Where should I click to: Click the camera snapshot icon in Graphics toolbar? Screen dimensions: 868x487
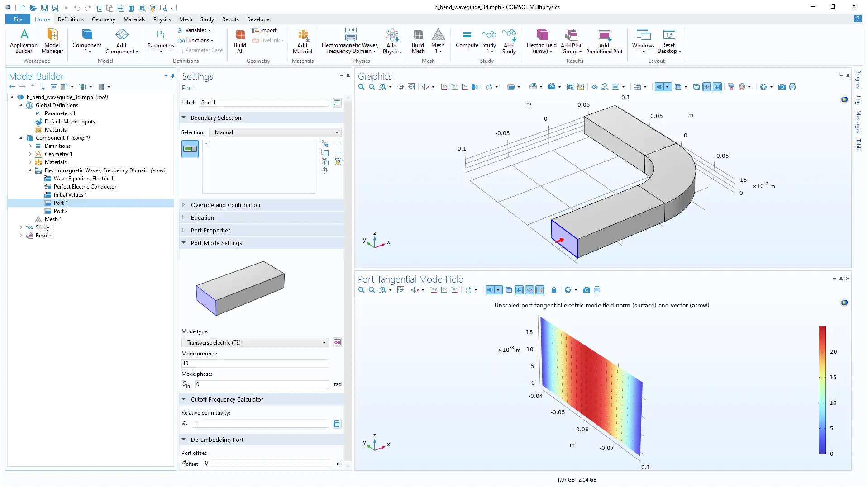(x=782, y=87)
